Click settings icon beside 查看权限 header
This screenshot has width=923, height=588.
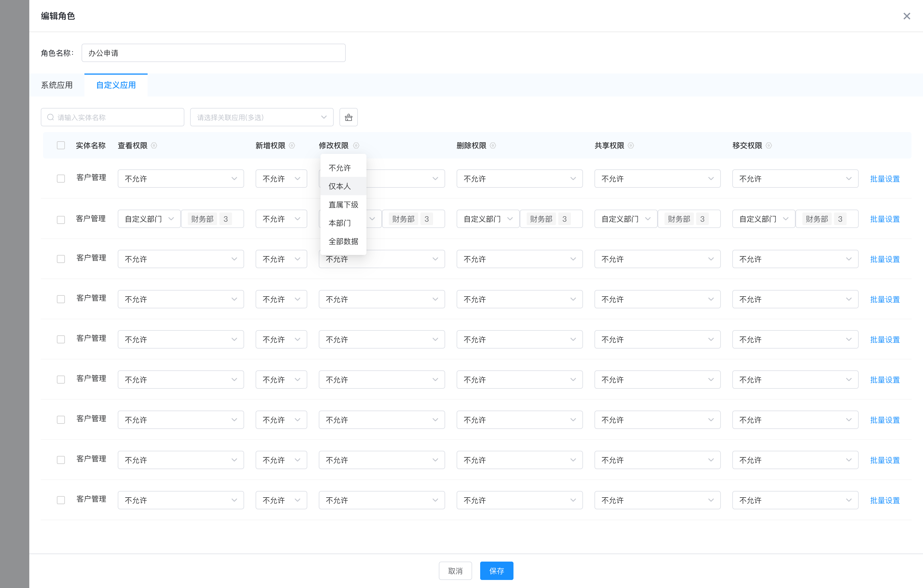tap(154, 146)
